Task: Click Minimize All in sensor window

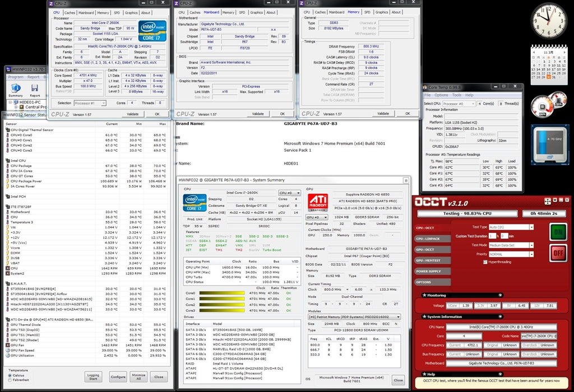Action: coord(139,377)
